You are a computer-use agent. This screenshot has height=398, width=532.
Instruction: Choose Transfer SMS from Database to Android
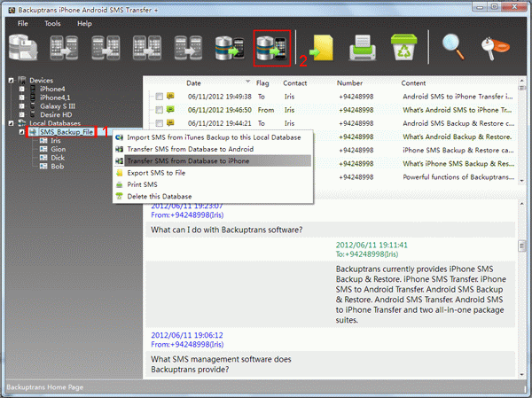coord(213,149)
